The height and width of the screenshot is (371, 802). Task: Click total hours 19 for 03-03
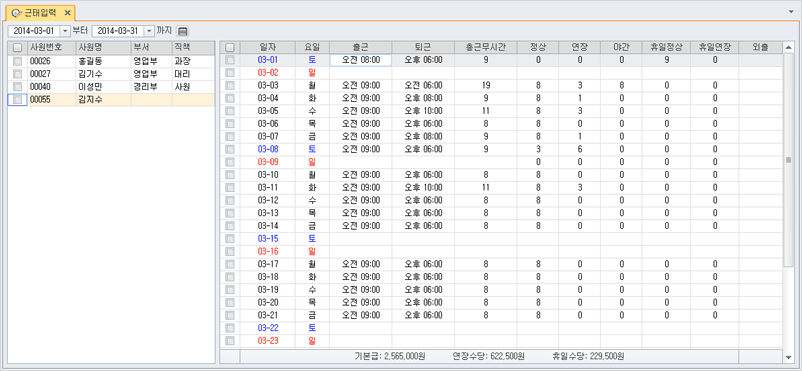tap(485, 85)
